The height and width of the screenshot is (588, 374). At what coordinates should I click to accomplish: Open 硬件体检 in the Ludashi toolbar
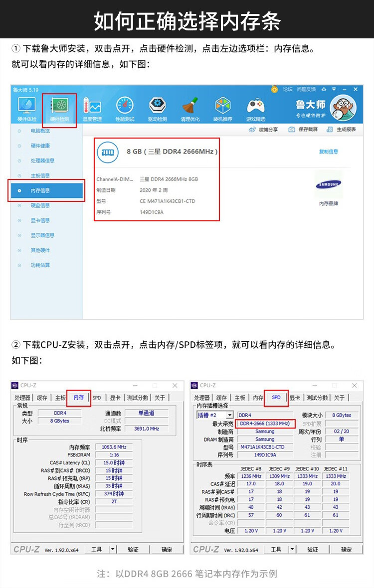(x=27, y=109)
